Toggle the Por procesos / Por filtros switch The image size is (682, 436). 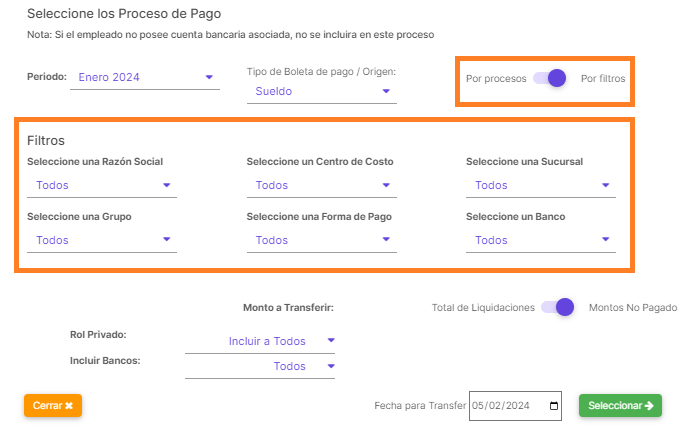[x=551, y=78]
